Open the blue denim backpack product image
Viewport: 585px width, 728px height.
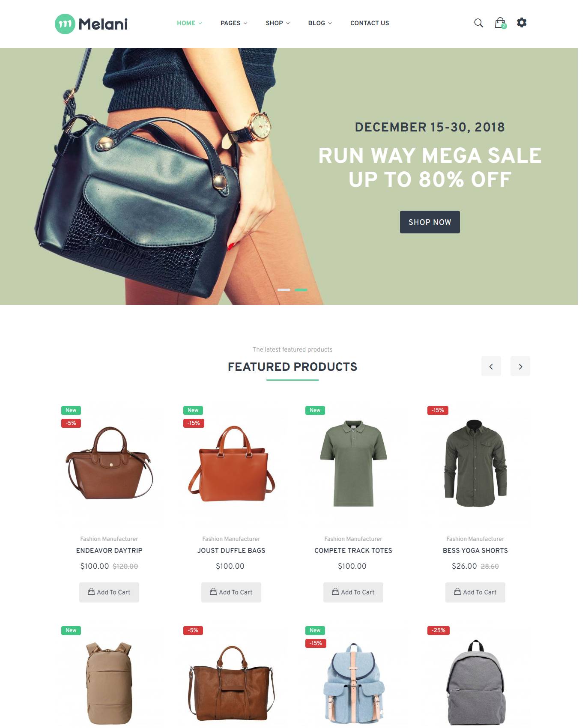(x=353, y=683)
